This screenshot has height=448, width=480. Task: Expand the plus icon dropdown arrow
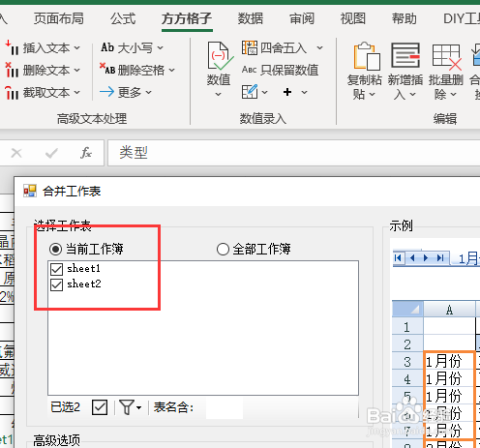tap(304, 93)
